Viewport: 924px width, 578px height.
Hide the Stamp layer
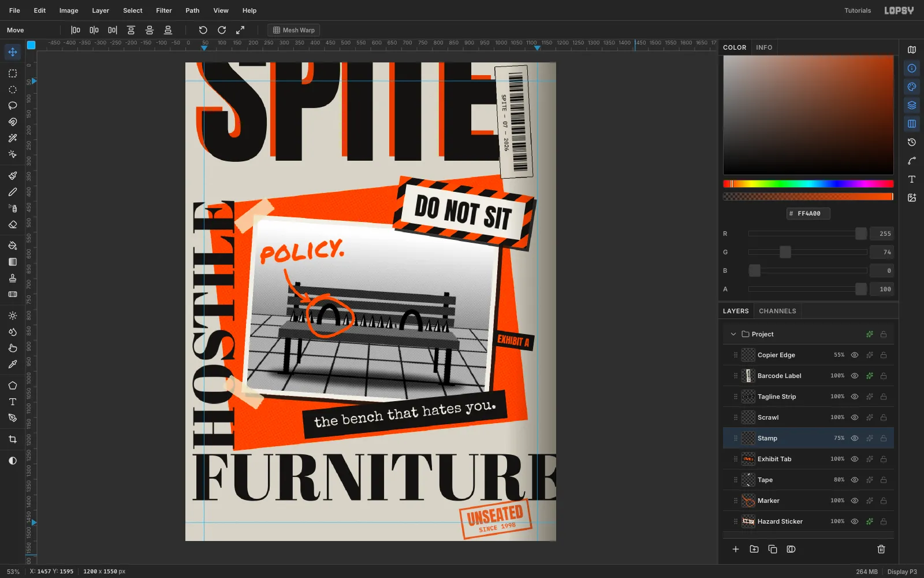pos(855,438)
